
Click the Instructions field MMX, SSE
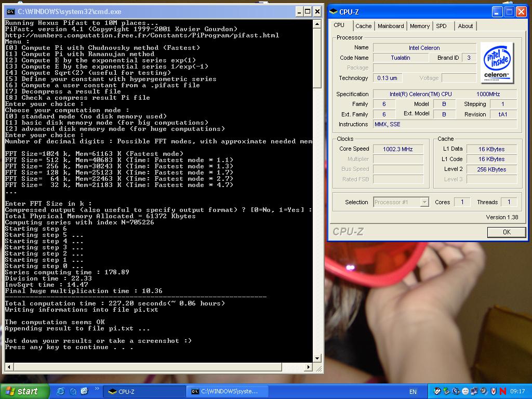[445, 124]
